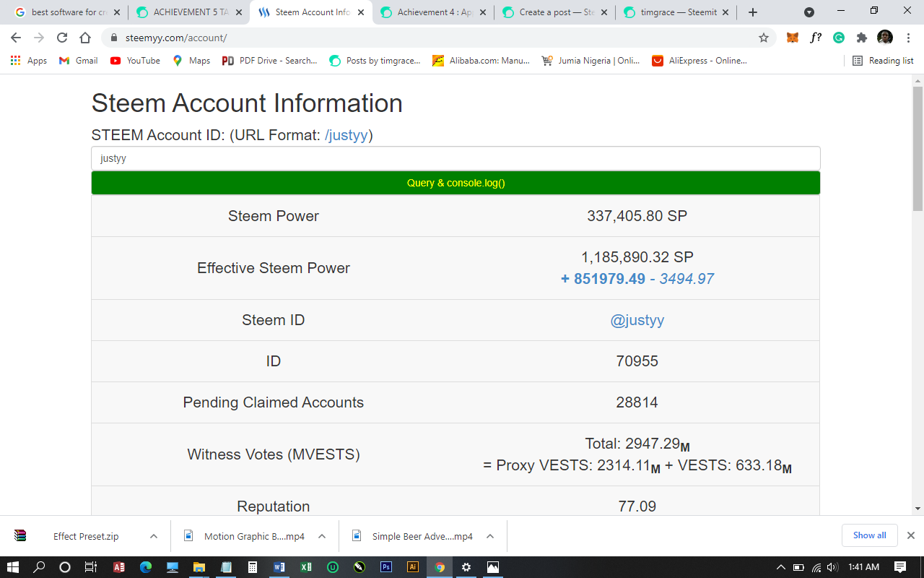
Task: Go back to the previous page
Action: (x=16, y=38)
